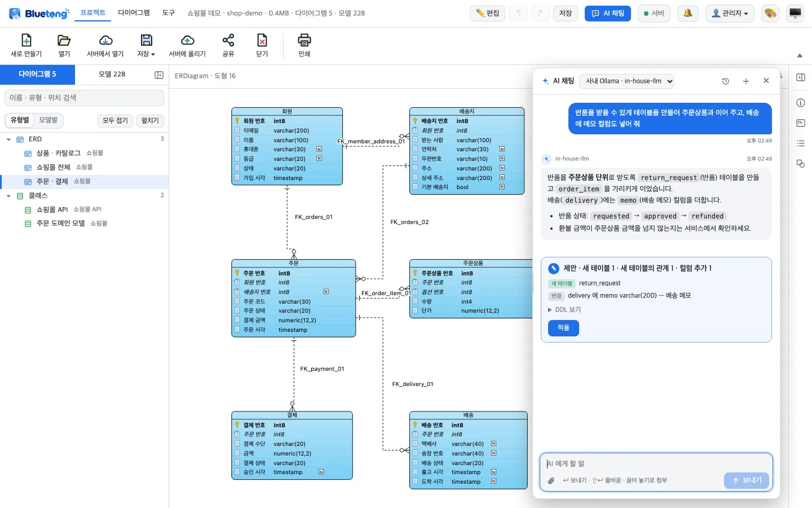Open a file with the 열기 icon

point(64,40)
